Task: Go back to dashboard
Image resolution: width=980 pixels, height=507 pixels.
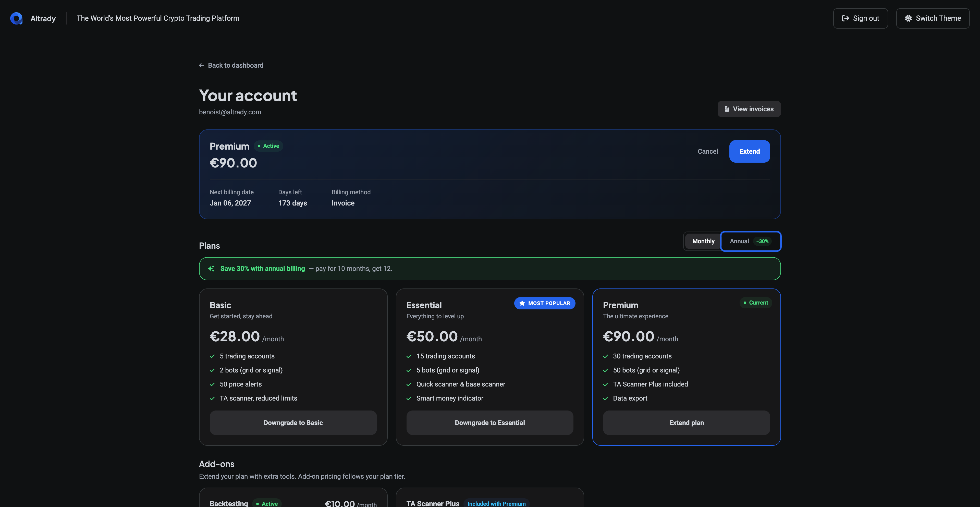Action: pos(231,65)
